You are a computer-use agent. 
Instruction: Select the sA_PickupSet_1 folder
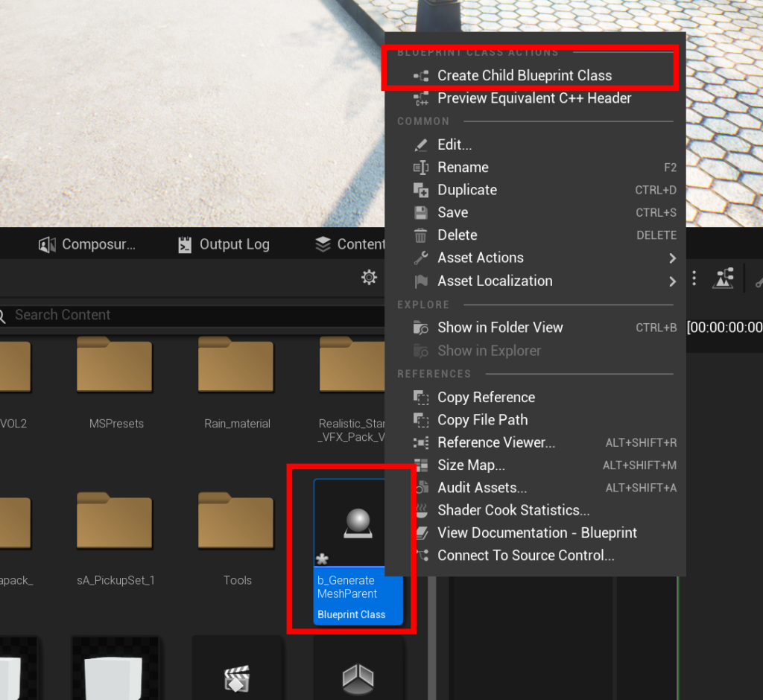click(x=115, y=540)
